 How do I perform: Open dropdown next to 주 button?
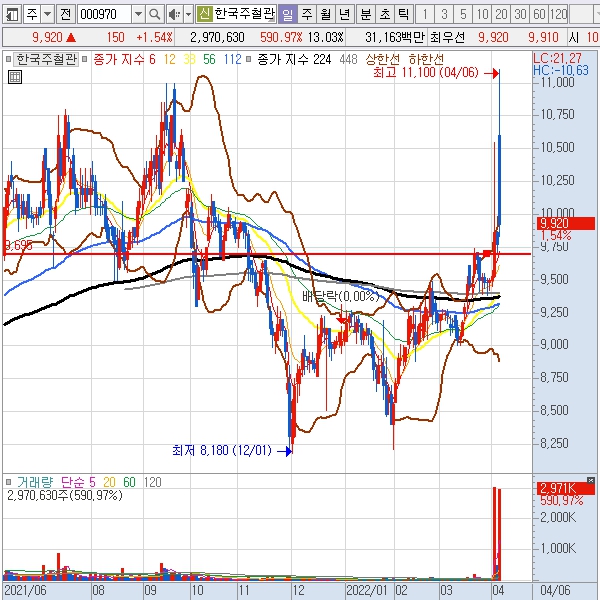[47, 15]
